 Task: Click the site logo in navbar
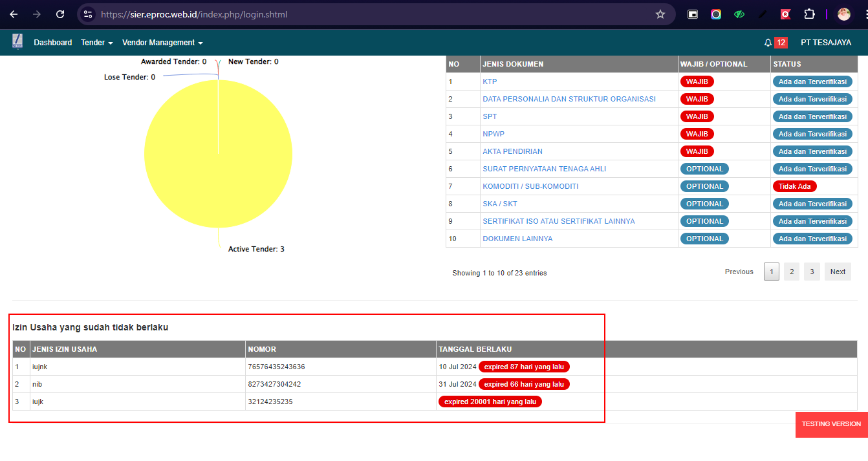pos(17,42)
